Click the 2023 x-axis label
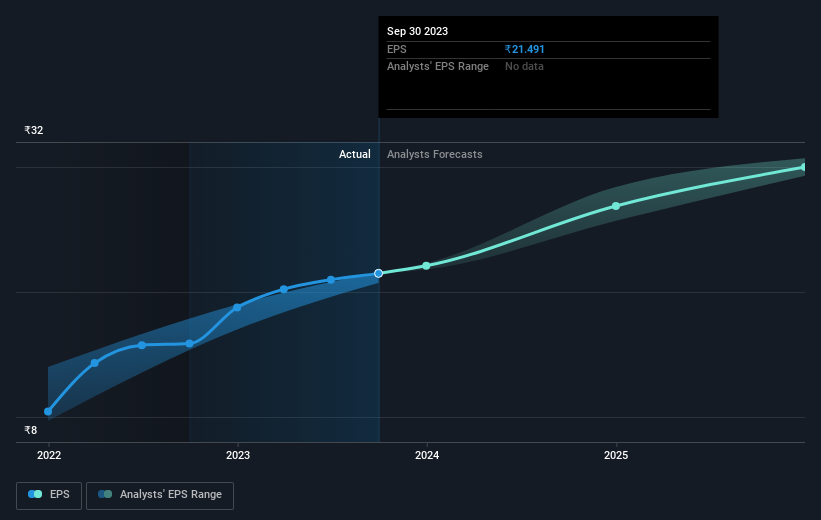 238,456
